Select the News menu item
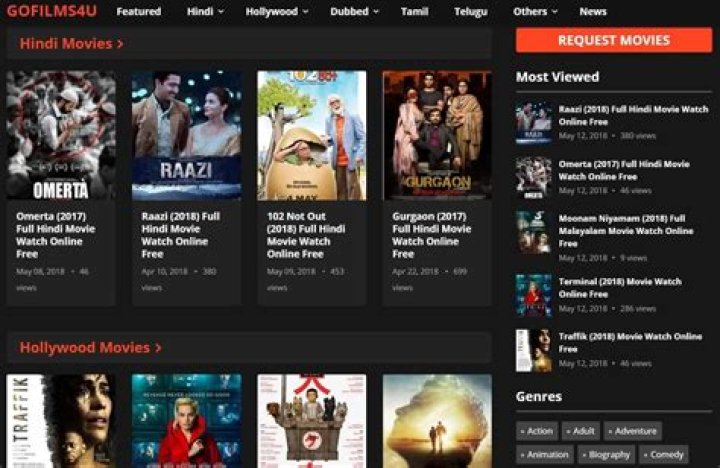This screenshot has width=720, height=468. 593,12
